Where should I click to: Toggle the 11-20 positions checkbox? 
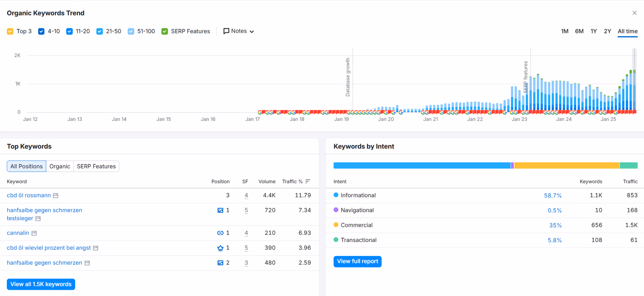point(69,32)
